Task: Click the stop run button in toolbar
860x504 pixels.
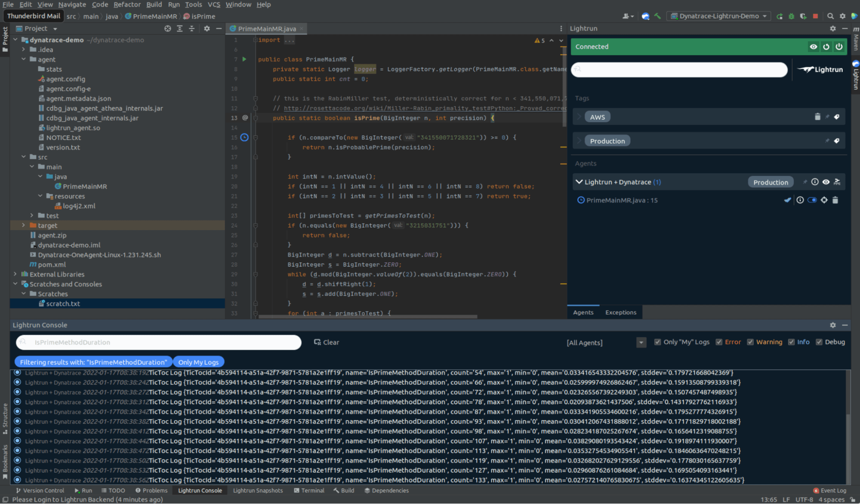Action: point(815,16)
